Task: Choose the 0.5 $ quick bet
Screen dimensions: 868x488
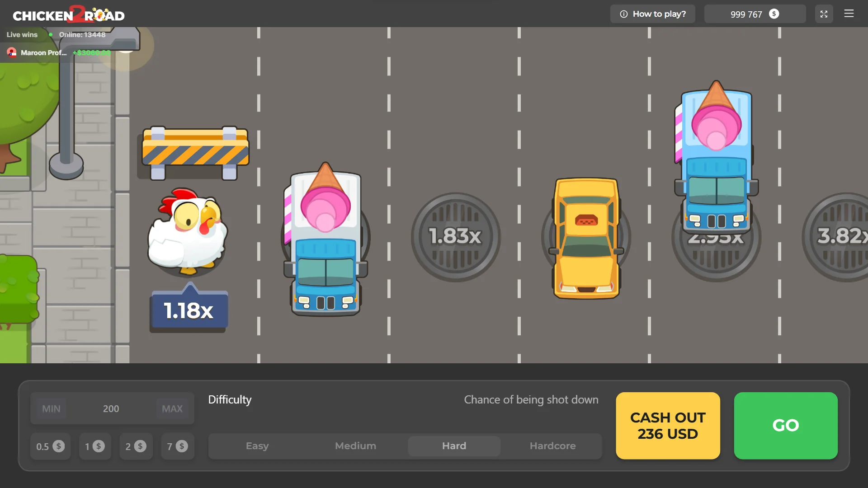Action: coord(50,446)
